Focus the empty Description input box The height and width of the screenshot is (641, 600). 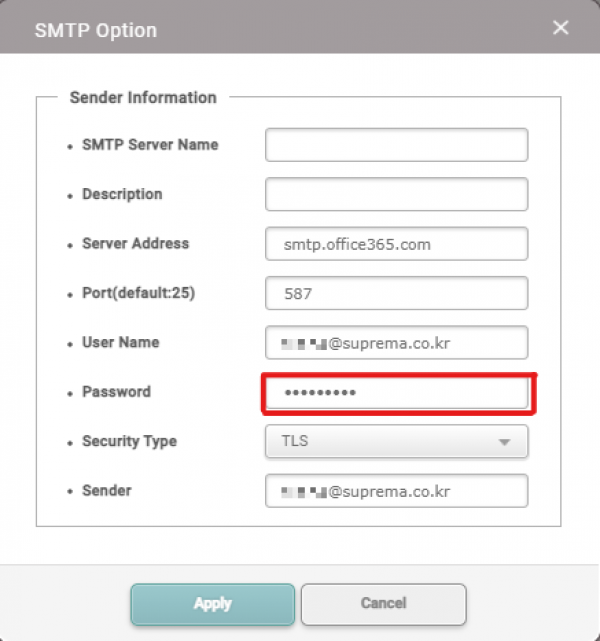pyautogui.click(x=396, y=194)
